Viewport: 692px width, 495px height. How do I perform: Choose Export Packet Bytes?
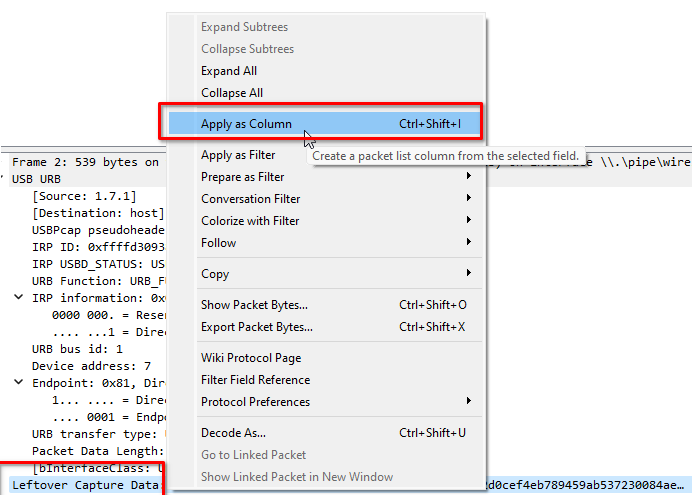257,327
